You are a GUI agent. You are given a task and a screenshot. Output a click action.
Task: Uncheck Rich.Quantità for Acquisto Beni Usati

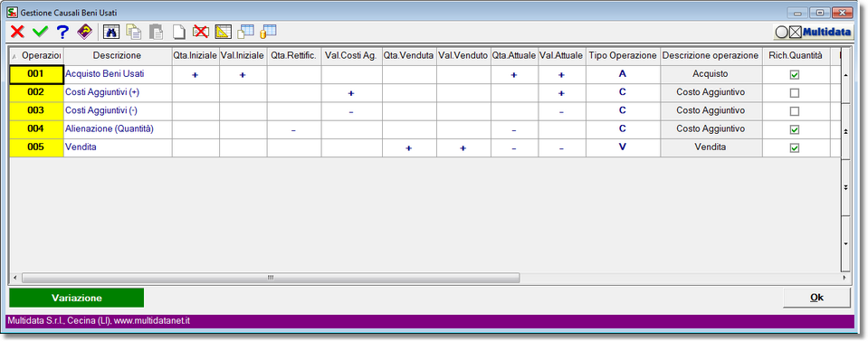795,75
